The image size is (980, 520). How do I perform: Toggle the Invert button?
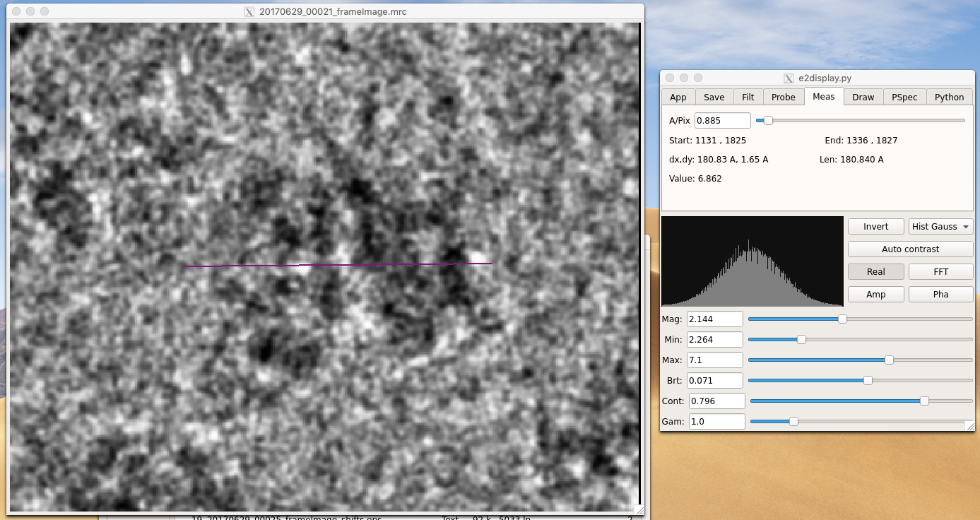click(876, 226)
